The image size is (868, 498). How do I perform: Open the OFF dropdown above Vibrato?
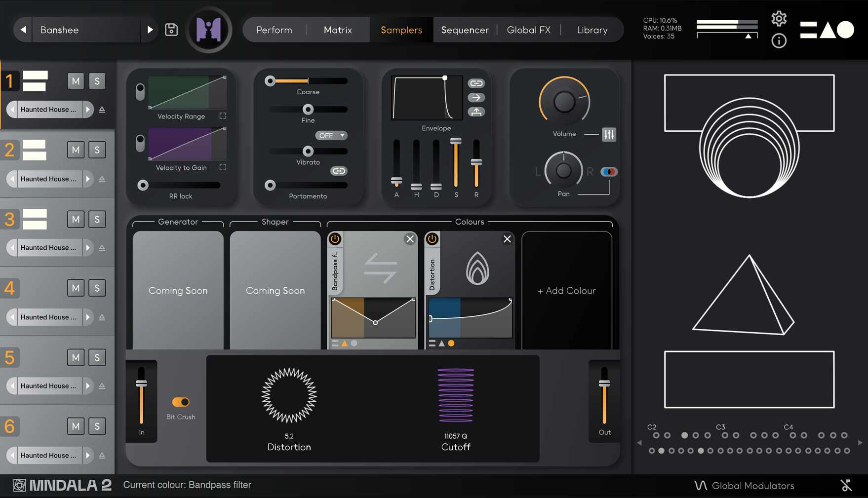[331, 135]
